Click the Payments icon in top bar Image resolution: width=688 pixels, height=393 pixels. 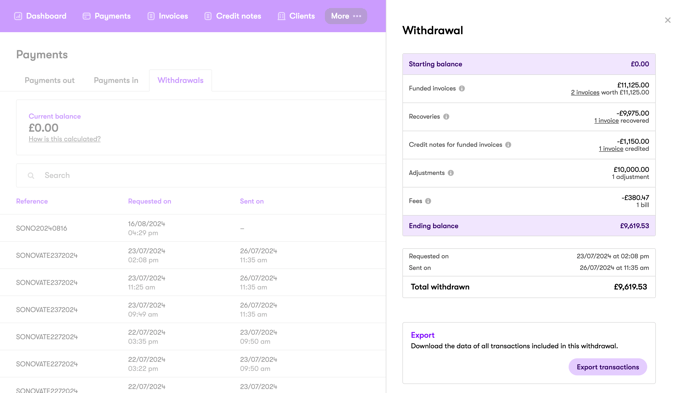(x=86, y=16)
